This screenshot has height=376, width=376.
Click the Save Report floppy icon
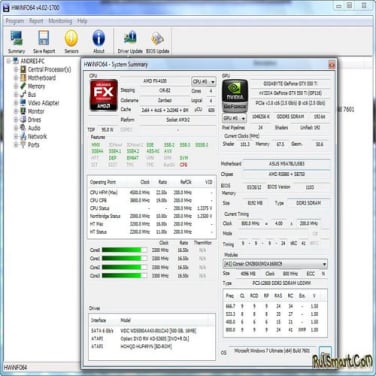44,41
